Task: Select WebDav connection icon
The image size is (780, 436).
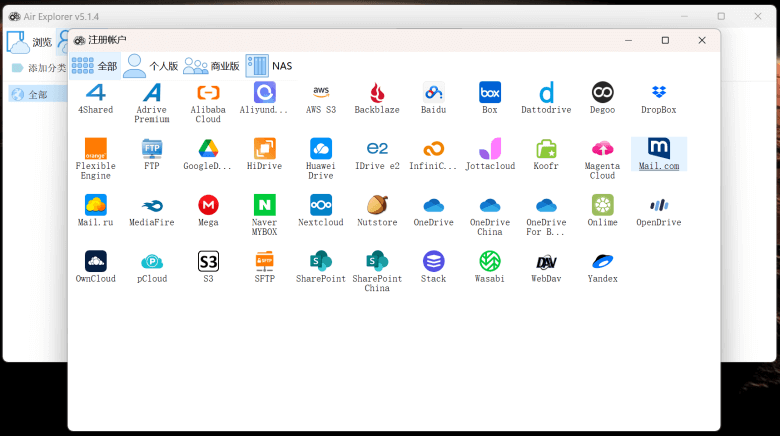Action: pos(546,261)
